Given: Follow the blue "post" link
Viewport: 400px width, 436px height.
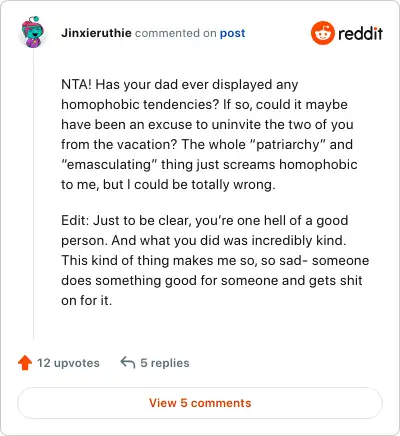Looking at the screenshot, I should click(x=232, y=33).
